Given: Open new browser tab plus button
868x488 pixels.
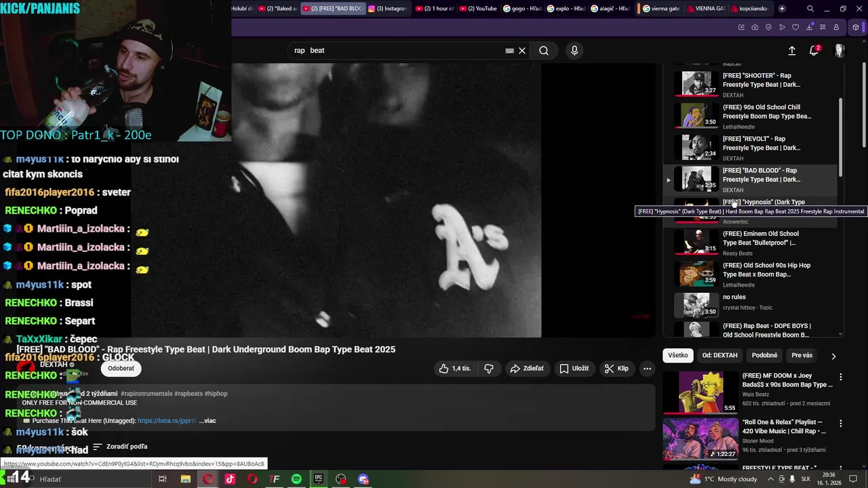Looking at the screenshot, I should (782, 9).
